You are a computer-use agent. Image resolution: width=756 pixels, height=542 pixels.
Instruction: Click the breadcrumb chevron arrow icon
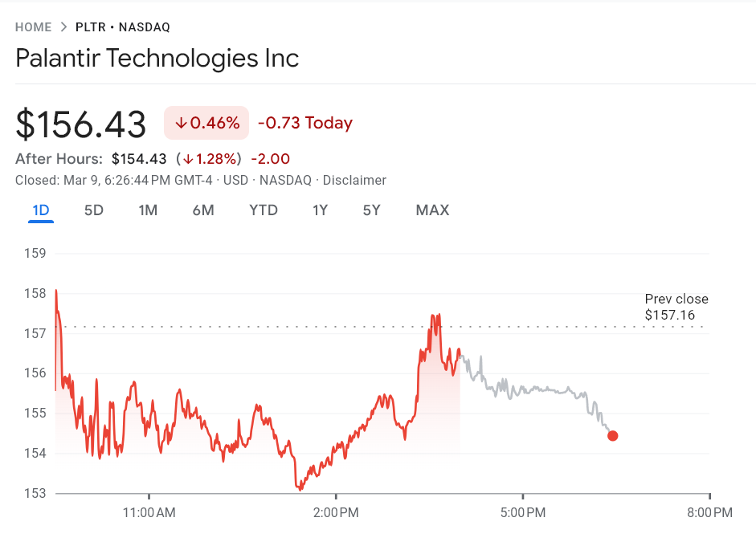[x=63, y=27]
